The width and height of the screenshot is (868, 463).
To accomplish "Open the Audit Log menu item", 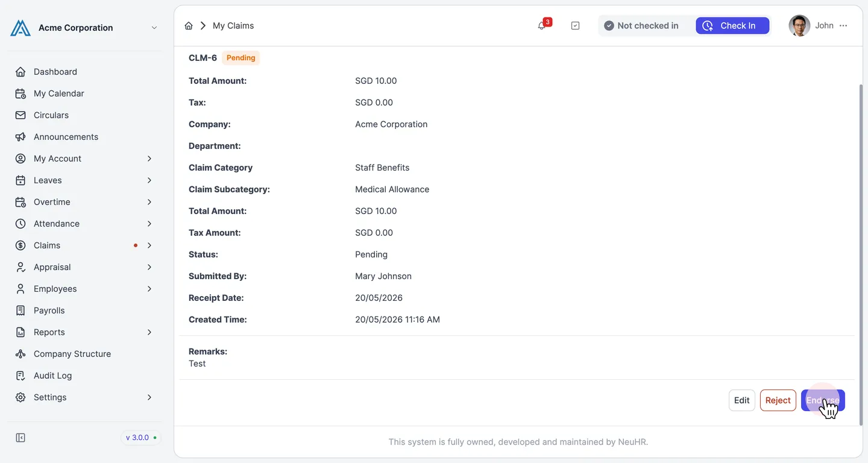I will point(84,376).
